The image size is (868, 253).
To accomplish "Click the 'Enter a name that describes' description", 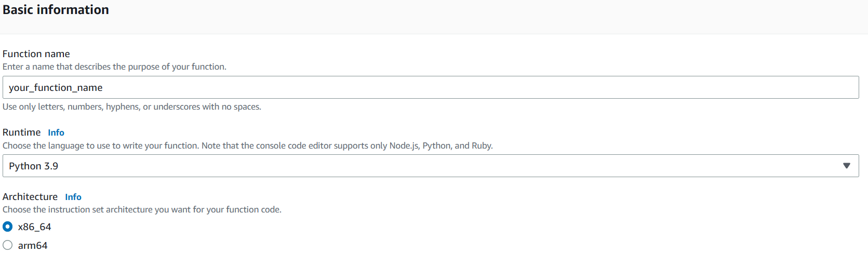I will coord(114,66).
